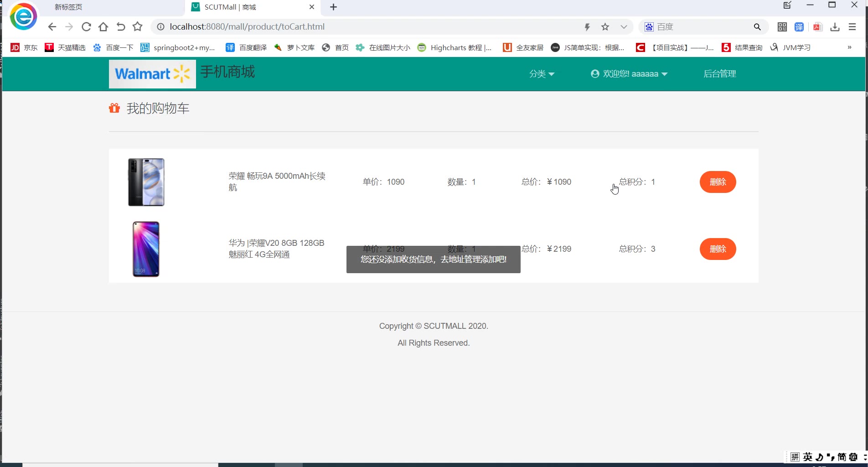Image resolution: width=868 pixels, height=467 pixels.
Task: Click the browser logo icon
Action: click(23, 17)
